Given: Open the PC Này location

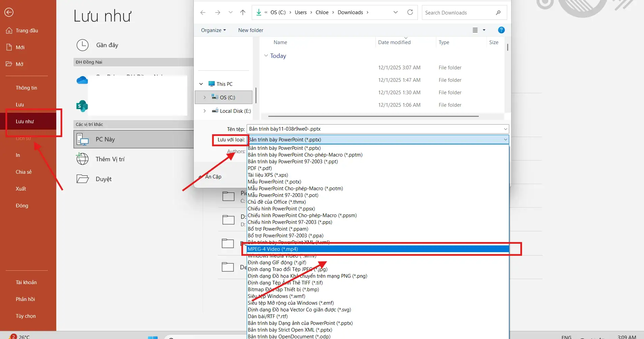Looking at the screenshot, I should 105,139.
